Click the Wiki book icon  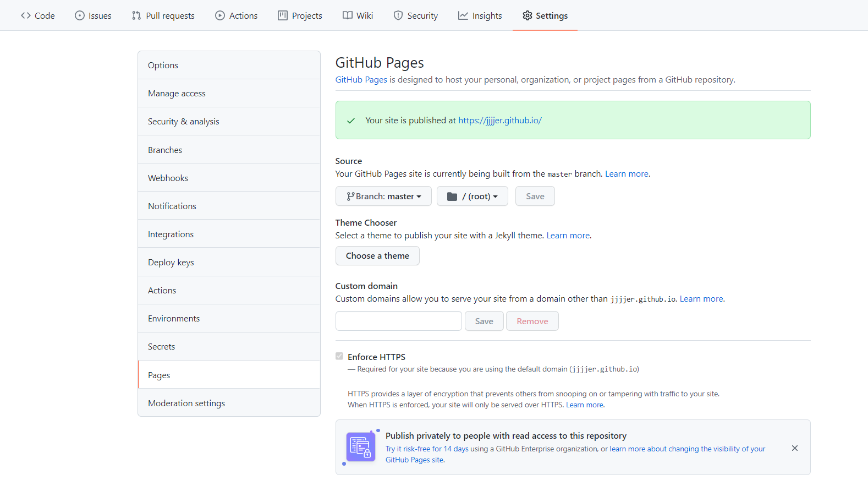(x=348, y=15)
